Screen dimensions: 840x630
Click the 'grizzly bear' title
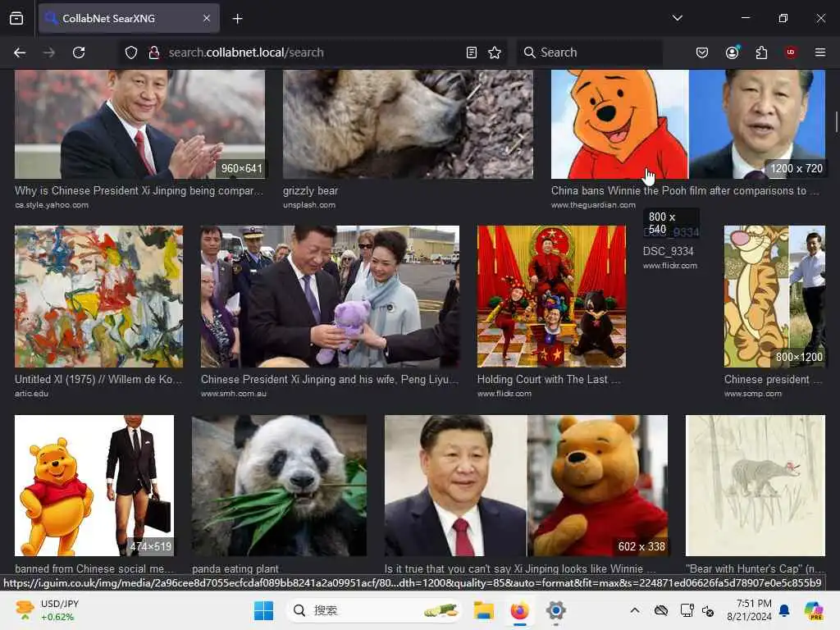coord(311,190)
